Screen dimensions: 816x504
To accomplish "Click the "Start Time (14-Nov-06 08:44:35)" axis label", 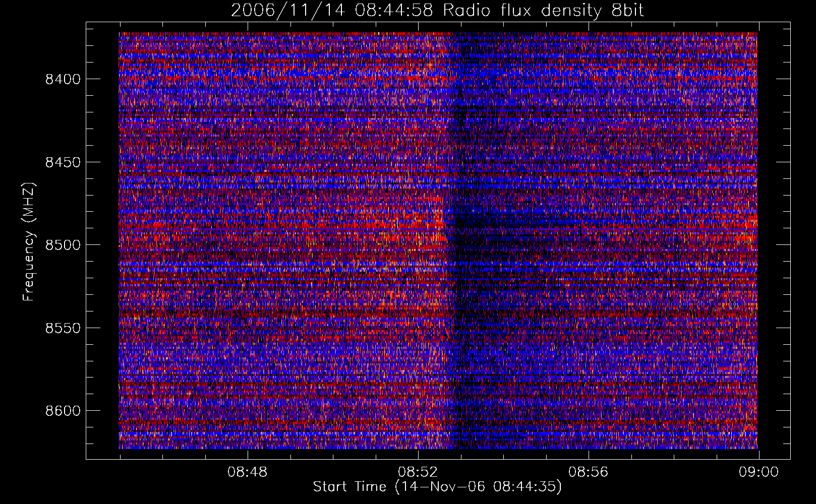I will point(437,487).
